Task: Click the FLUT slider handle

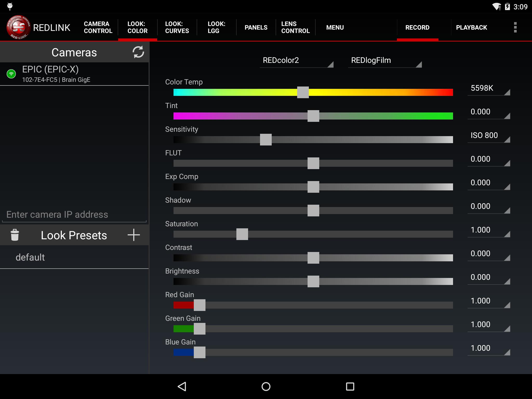Action: [313, 163]
